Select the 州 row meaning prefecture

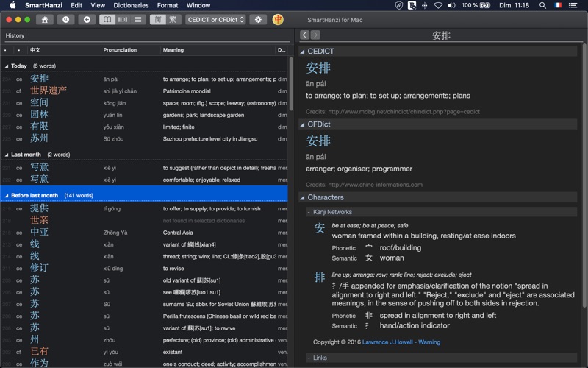point(144,340)
